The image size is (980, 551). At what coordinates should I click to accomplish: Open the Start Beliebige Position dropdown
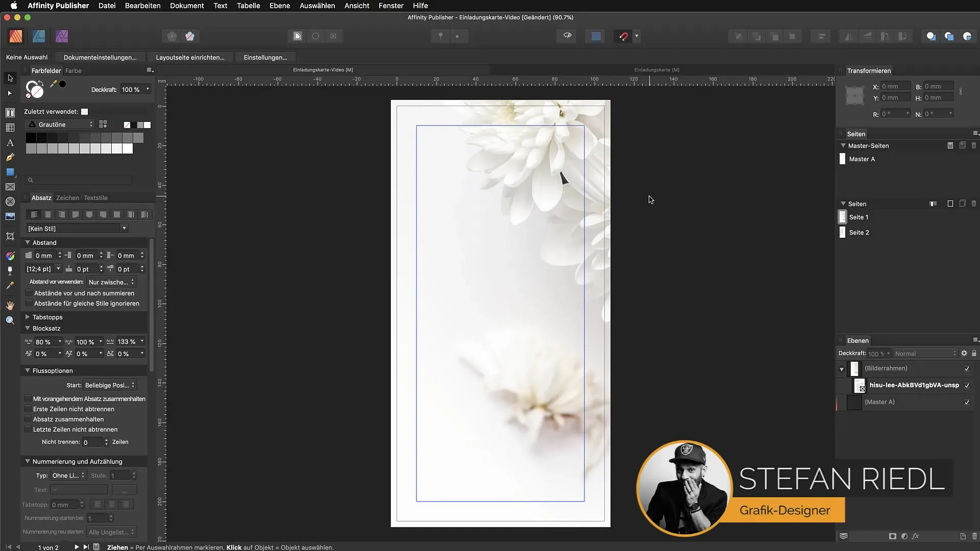pyautogui.click(x=110, y=385)
